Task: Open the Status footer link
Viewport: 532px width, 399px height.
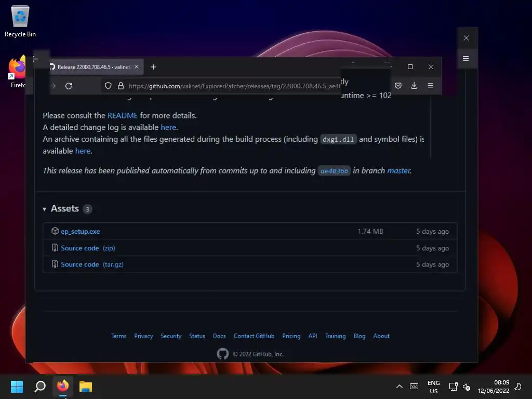Action: pos(197,336)
